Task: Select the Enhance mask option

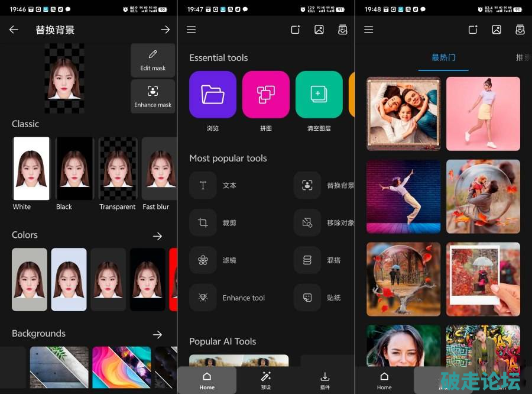Action: [x=153, y=96]
